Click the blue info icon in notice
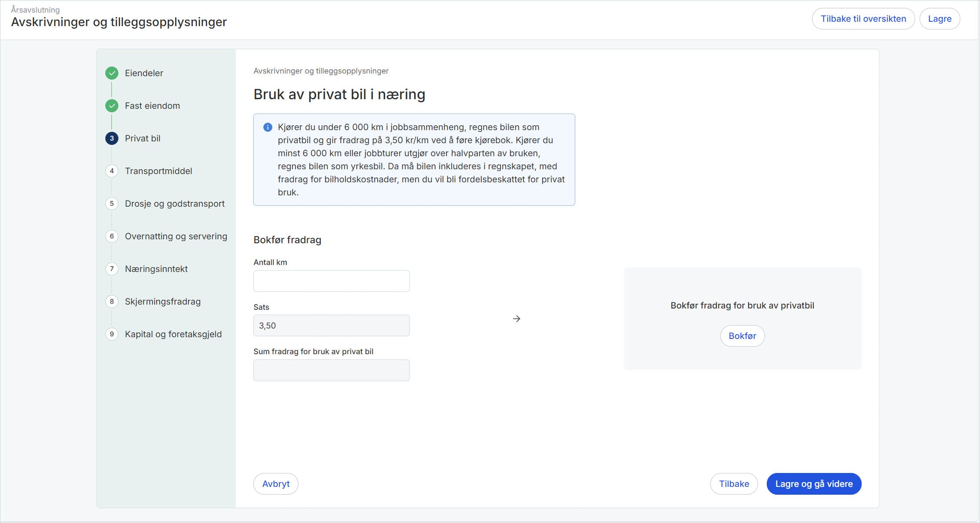This screenshot has width=980, height=523. pyautogui.click(x=268, y=127)
